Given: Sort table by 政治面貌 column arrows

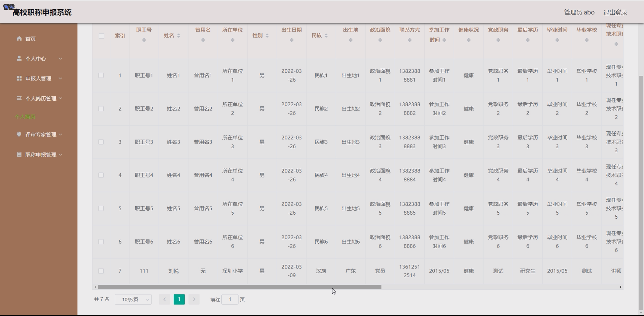Looking at the screenshot, I should [x=380, y=40].
